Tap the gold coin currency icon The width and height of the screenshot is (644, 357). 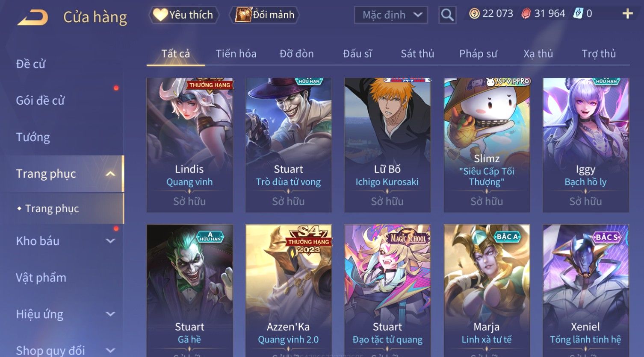pos(474,14)
